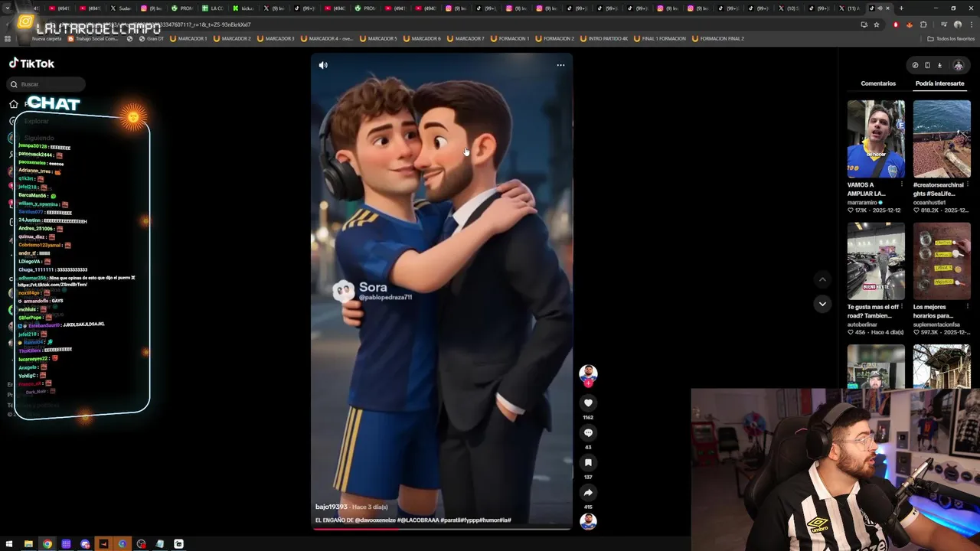
Task: Open the compass explore icon in the top pill
Action: [x=915, y=65]
